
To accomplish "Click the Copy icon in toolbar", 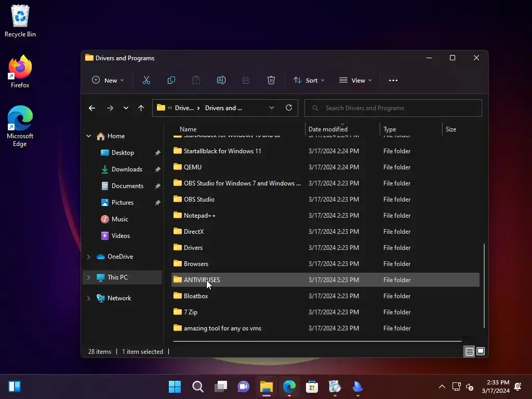I will [171, 80].
